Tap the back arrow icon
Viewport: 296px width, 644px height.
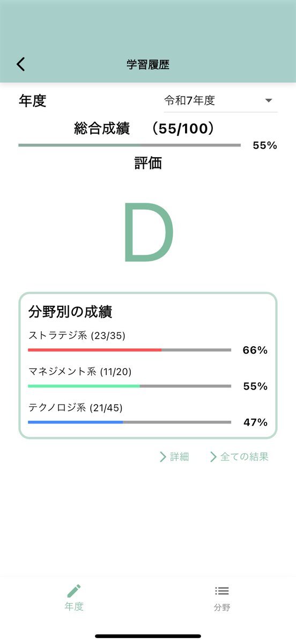(x=20, y=64)
